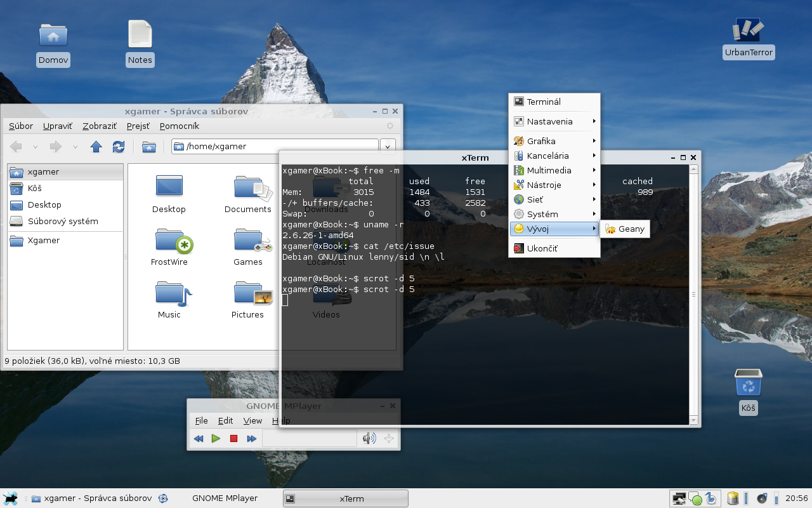Viewport: 812px width, 508px height.
Task: Open the Edit menu in GNOME MPlayer
Action: point(225,420)
